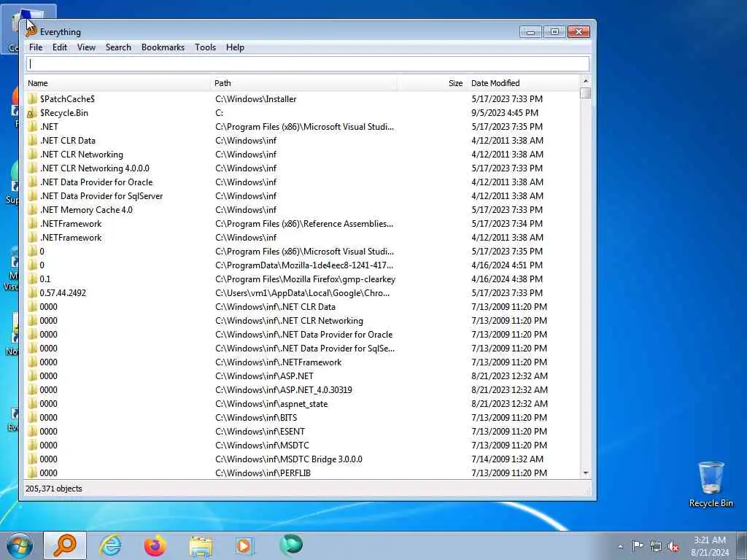
Task: Open the Windows Start menu orb
Action: 20,545
